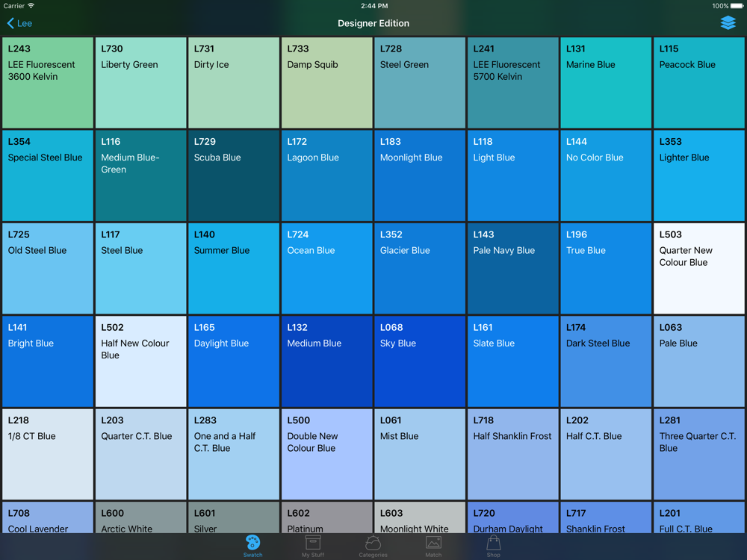The image size is (747, 560).
Task: Pick the L116 Medium Blue-Green swatch
Action: point(140,175)
